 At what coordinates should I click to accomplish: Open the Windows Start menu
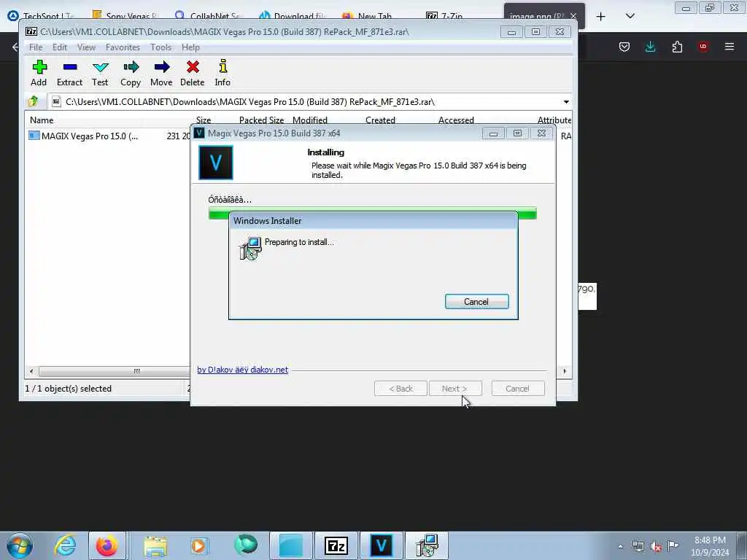pos(20,545)
